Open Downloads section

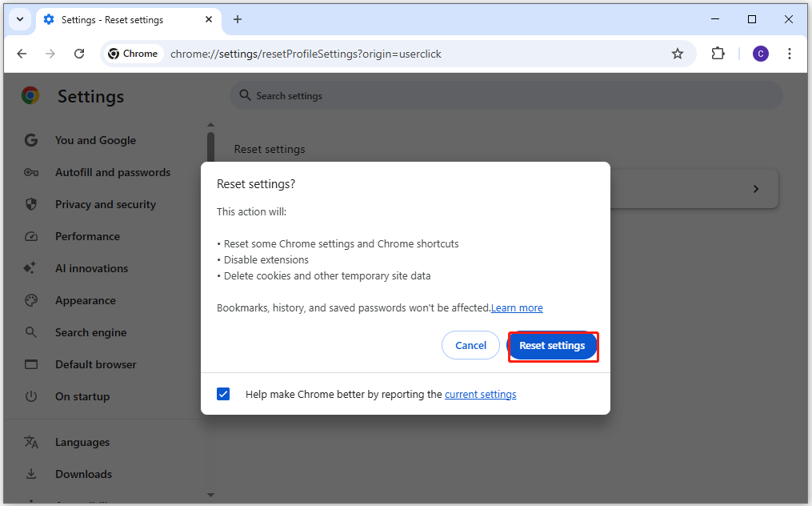click(83, 474)
